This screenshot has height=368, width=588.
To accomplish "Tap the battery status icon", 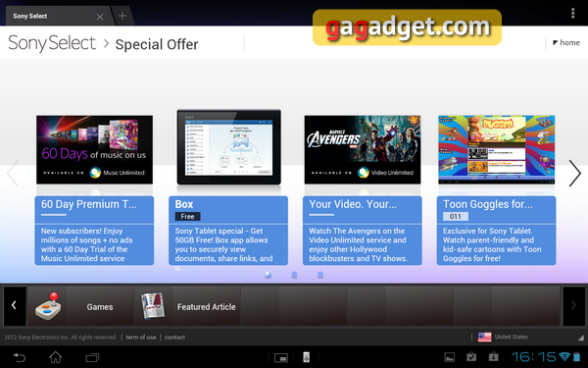I will pyautogui.click(x=576, y=356).
